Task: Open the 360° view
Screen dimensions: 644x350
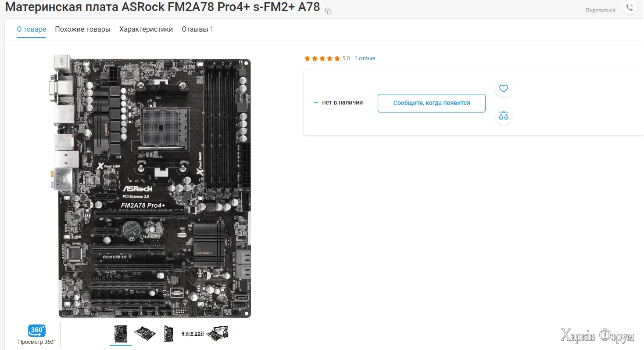Action: click(x=37, y=334)
